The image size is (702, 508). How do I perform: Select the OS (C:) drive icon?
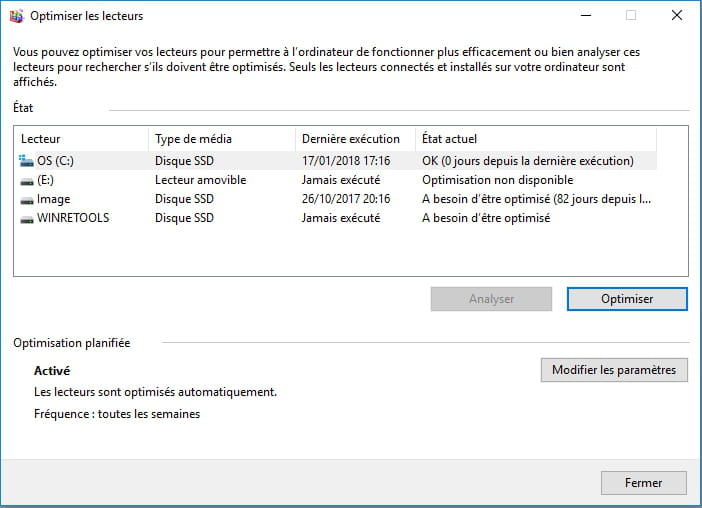(x=26, y=161)
